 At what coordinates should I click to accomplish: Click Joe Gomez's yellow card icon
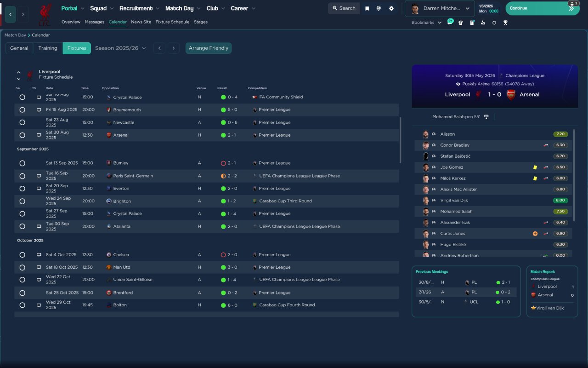[535, 167]
